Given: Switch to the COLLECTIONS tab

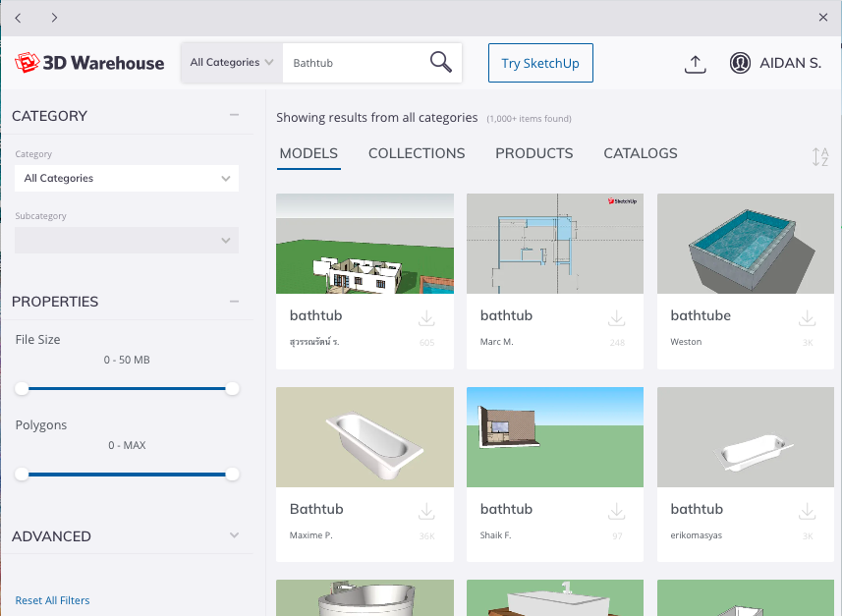Looking at the screenshot, I should coord(417,153).
